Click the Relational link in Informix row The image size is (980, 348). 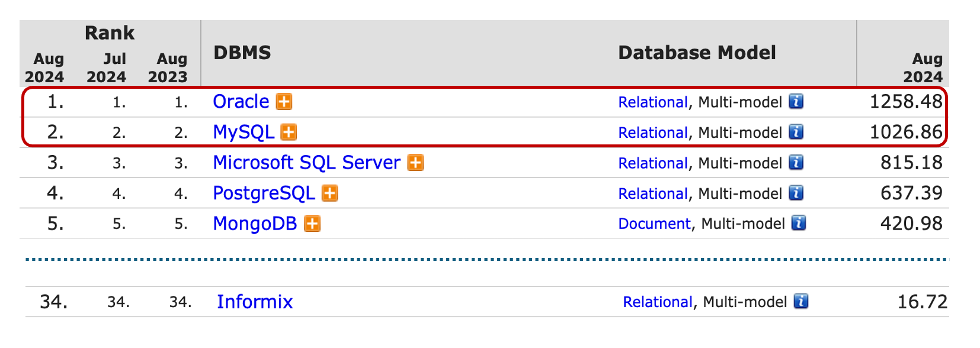point(657,302)
